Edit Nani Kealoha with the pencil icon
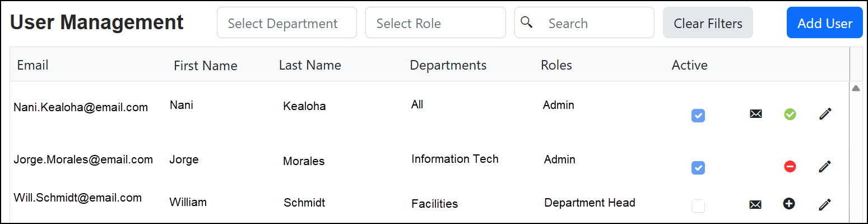The width and height of the screenshot is (868, 224). click(825, 114)
